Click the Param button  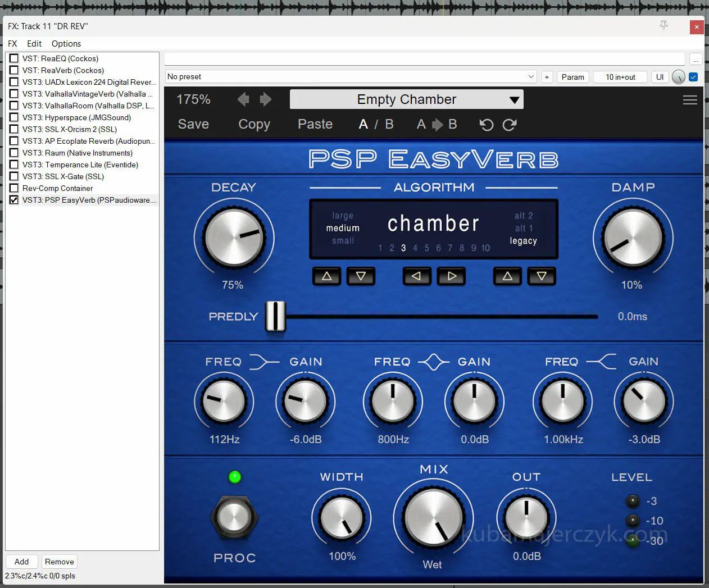572,77
